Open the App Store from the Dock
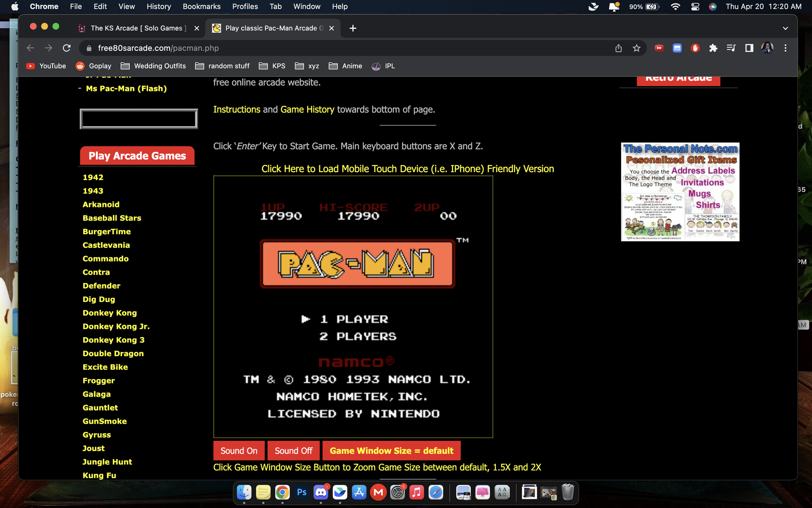The image size is (812, 508). pyautogui.click(x=359, y=492)
